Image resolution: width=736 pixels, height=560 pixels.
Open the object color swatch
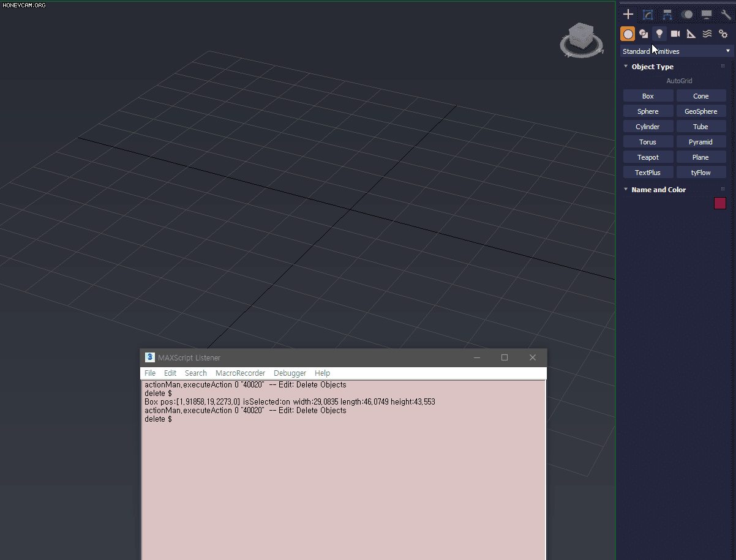(719, 203)
